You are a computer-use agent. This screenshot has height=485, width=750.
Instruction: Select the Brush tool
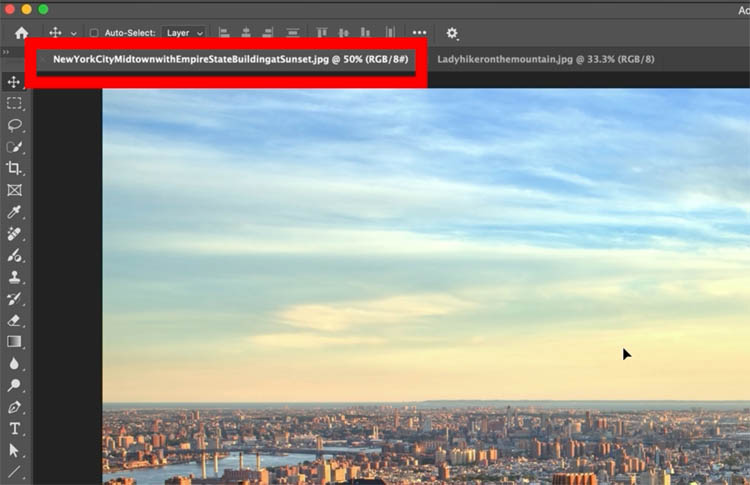(x=14, y=255)
